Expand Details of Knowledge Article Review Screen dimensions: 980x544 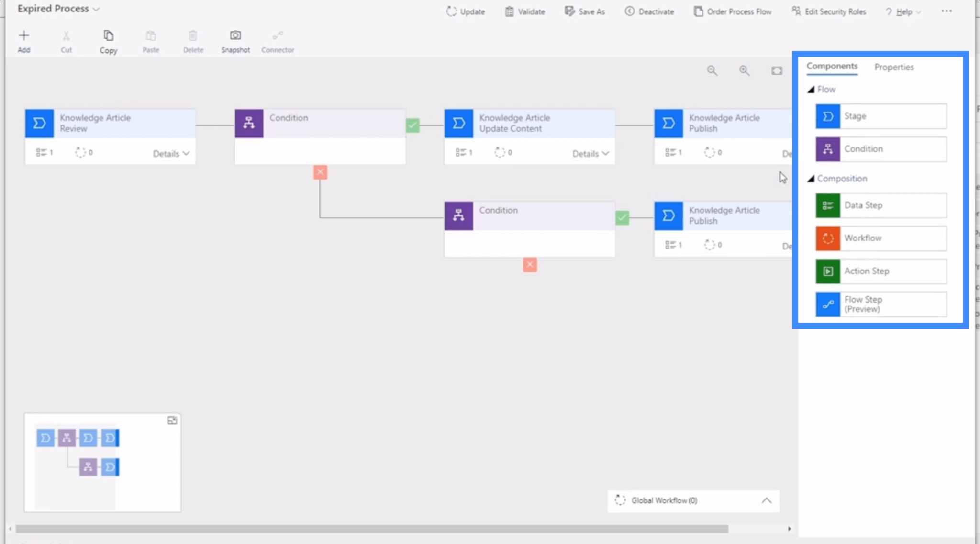[x=171, y=154]
